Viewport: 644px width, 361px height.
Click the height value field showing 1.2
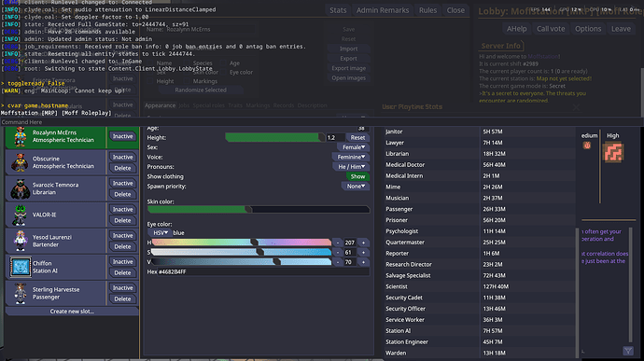coord(335,137)
